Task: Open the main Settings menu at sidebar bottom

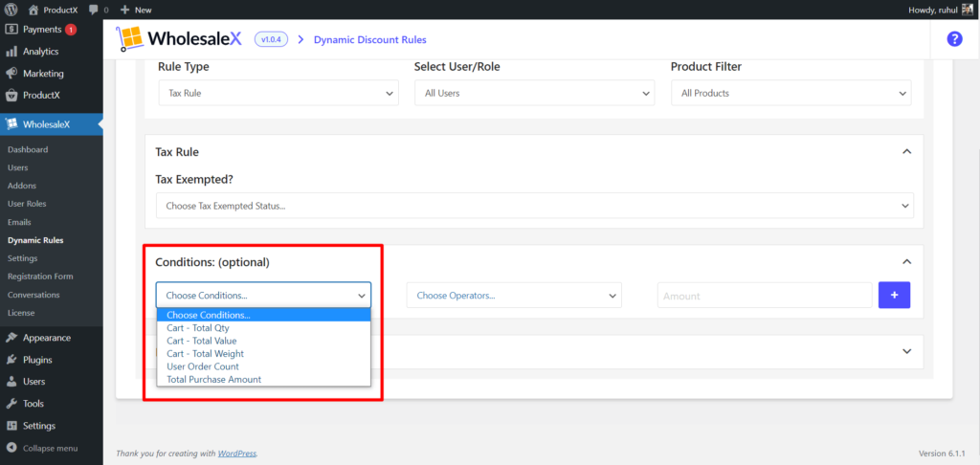Action: (x=39, y=426)
